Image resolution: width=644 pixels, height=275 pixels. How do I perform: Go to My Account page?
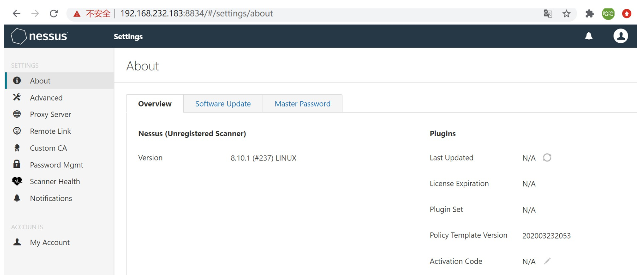point(60,242)
